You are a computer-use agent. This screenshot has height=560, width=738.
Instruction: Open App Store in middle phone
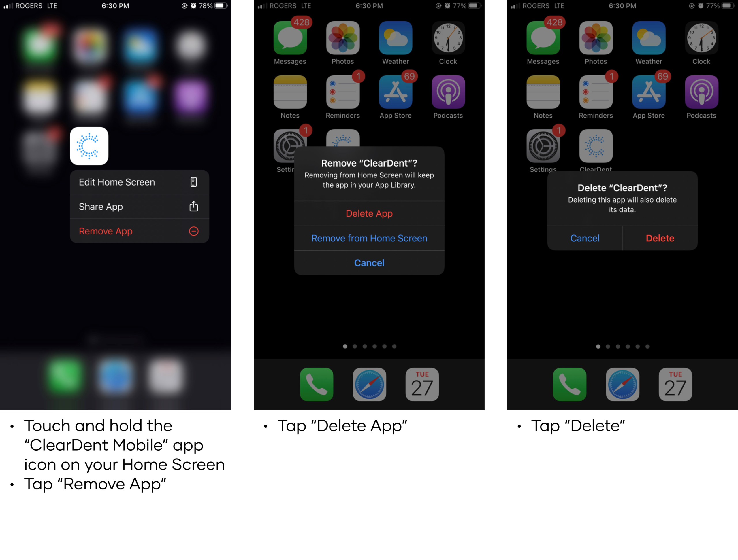coord(395,92)
